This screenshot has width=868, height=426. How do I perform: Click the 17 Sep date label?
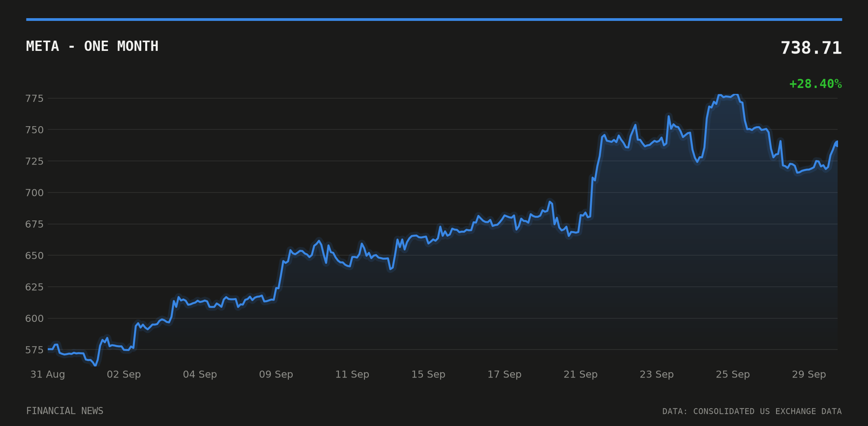tap(505, 374)
